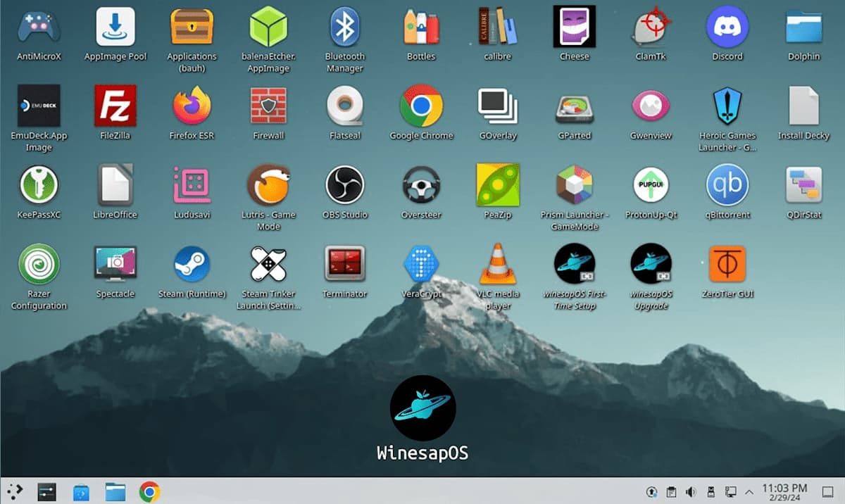This screenshot has width=845, height=504.
Task: Open the Discord desktop shortcut
Action: pyautogui.click(x=727, y=27)
